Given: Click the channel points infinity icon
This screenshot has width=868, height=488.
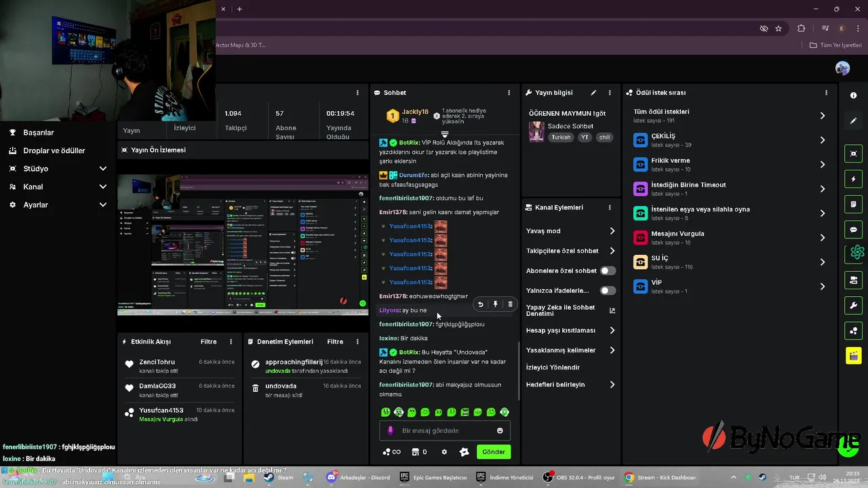Looking at the screenshot, I should (x=392, y=452).
